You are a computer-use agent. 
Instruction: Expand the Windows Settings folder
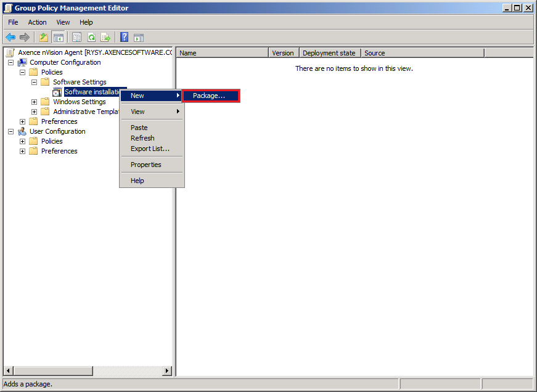(34, 102)
